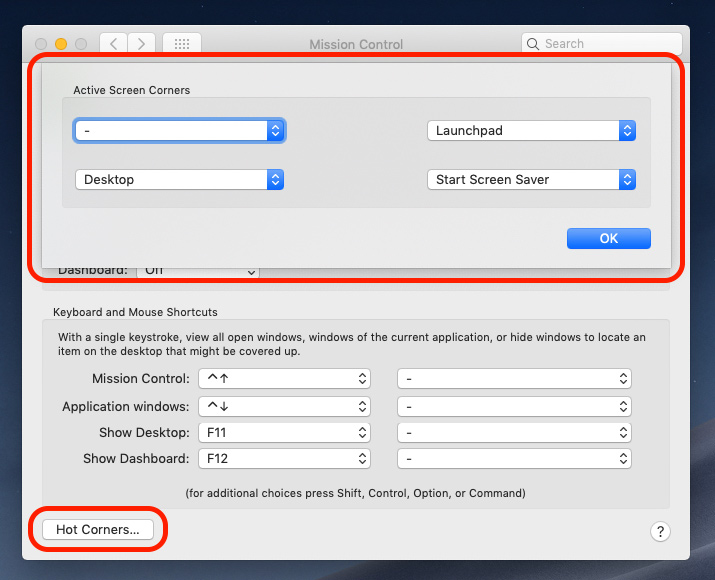Open the Desktop hot corner dropdown
This screenshot has height=580, width=715.
click(x=179, y=180)
